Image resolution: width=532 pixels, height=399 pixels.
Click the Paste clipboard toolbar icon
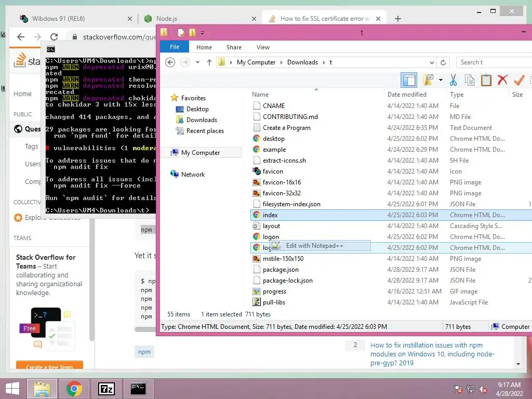[x=486, y=81]
